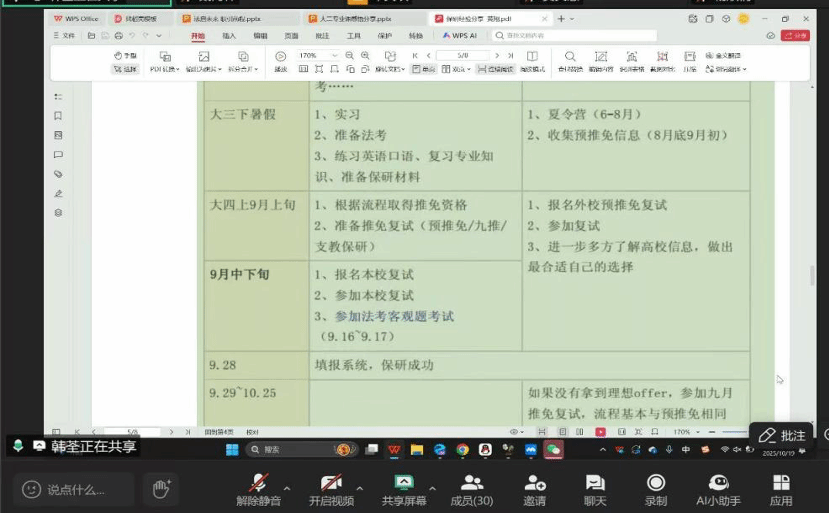Go to last page arrow in toolbar
830x514 pixels.
click(x=510, y=56)
